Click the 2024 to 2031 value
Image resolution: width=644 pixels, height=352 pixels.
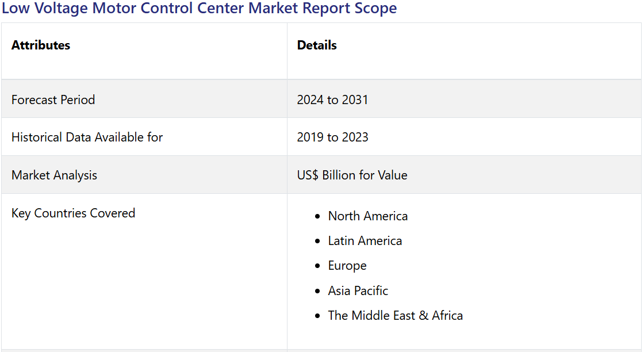coord(332,100)
